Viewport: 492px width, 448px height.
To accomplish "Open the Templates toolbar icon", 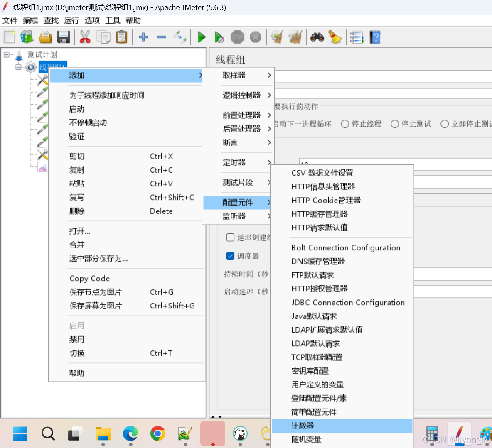I will click(27, 37).
